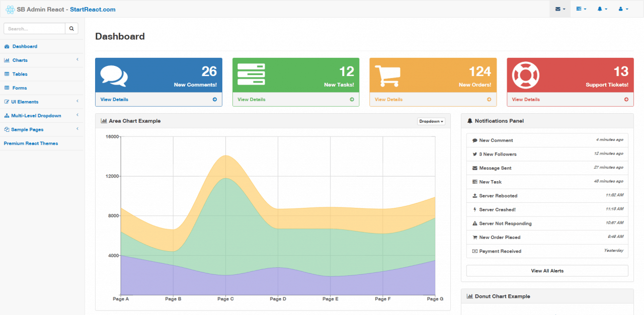View Details of New Orders card

388,100
